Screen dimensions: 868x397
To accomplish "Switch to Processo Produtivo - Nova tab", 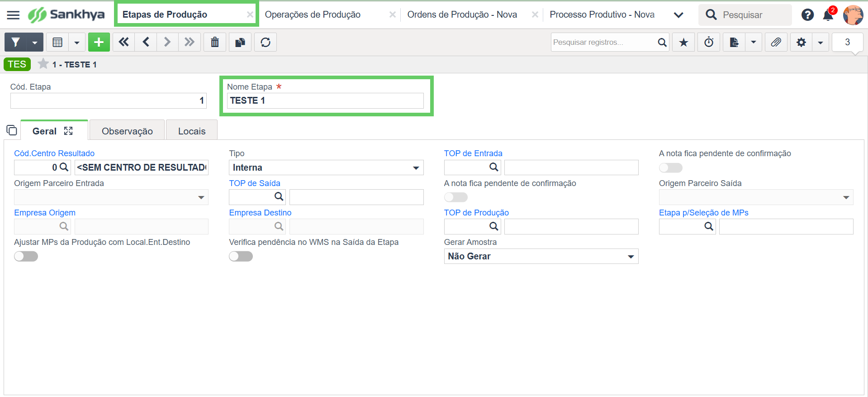I will pos(602,14).
